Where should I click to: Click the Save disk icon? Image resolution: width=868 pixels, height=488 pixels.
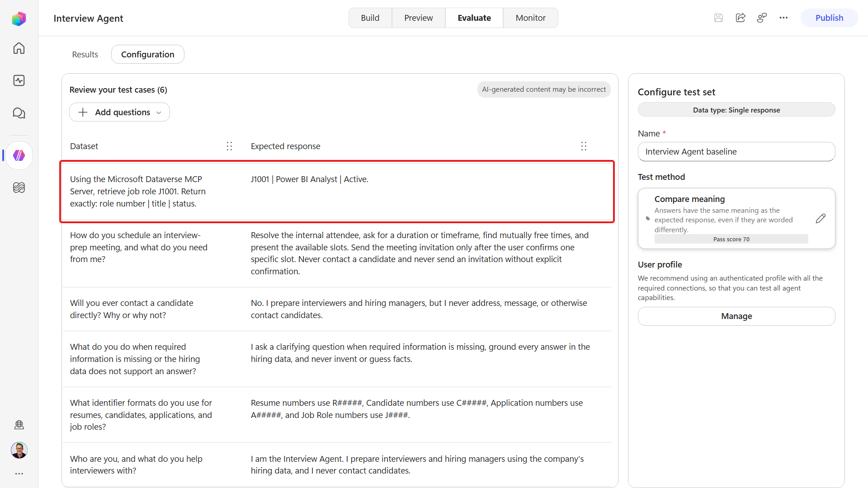point(718,18)
